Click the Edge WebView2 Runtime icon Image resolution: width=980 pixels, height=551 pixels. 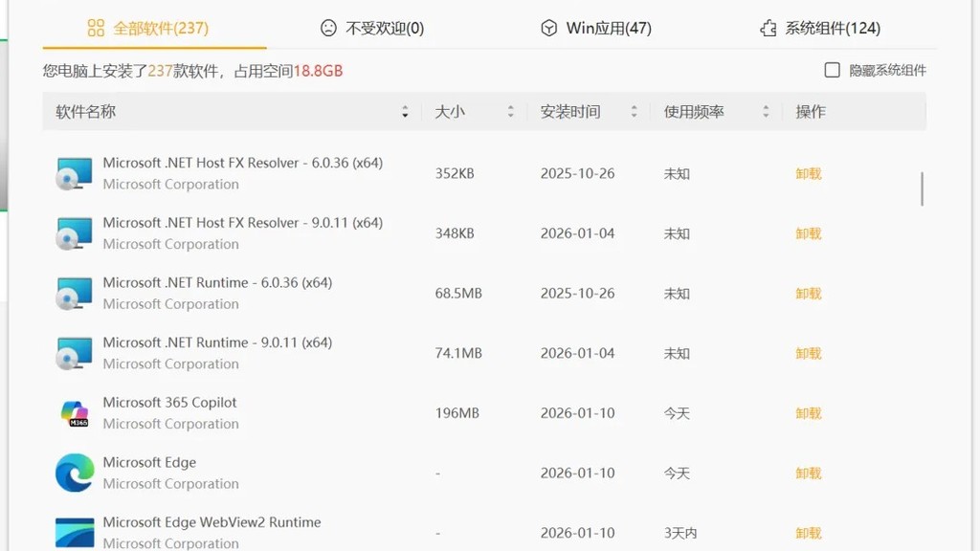75,532
